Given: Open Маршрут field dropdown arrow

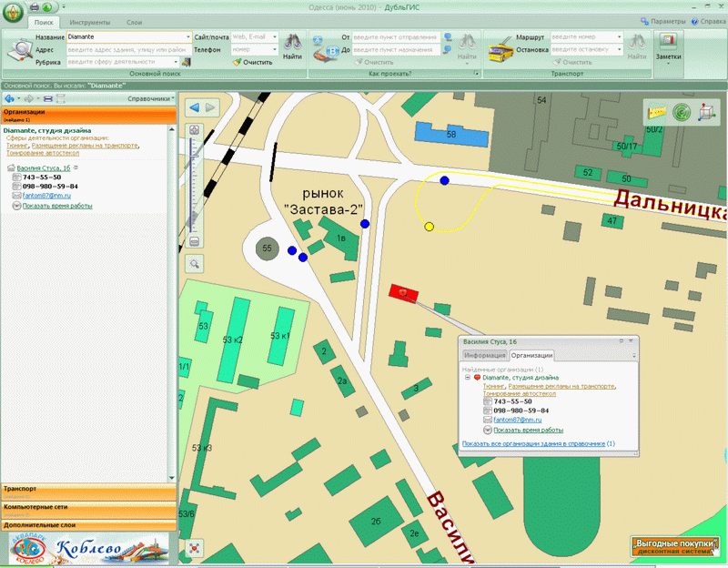Looking at the screenshot, I should click(x=620, y=36).
